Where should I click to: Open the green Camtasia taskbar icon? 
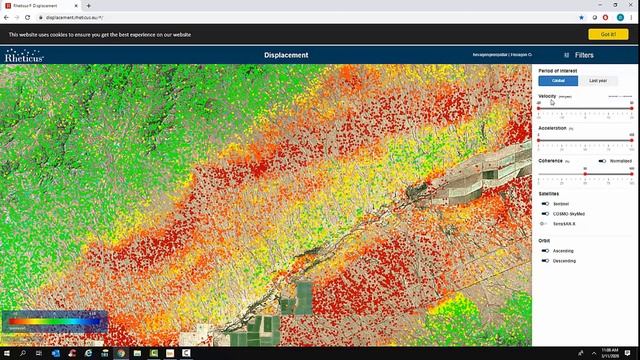tap(153, 353)
